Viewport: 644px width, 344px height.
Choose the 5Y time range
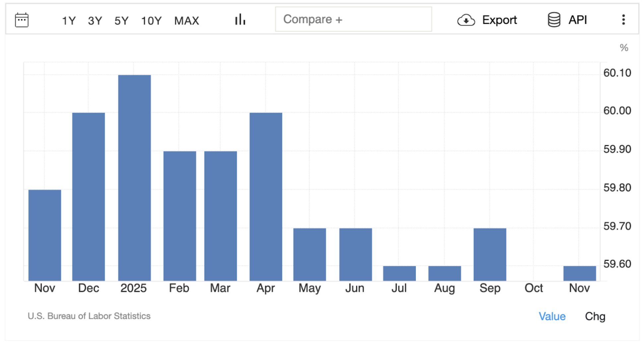tap(121, 21)
